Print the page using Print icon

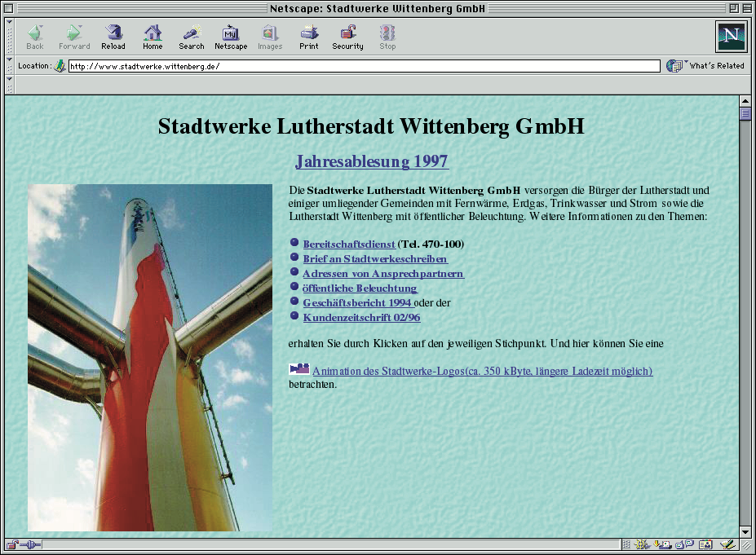pyautogui.click(x=309, y=37)
